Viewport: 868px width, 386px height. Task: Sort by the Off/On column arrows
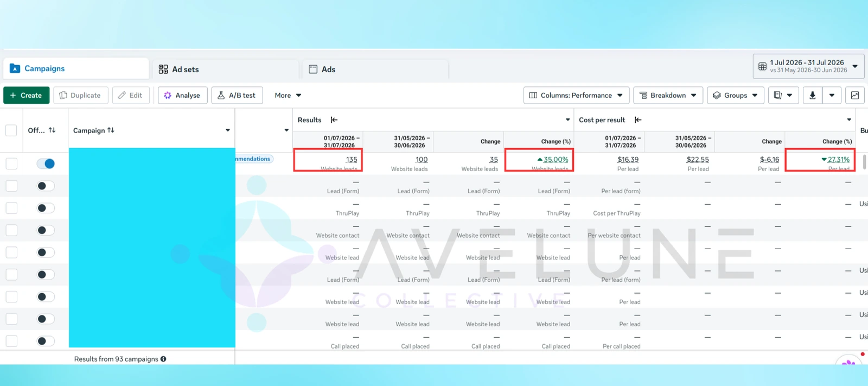(x=52, y=130)
